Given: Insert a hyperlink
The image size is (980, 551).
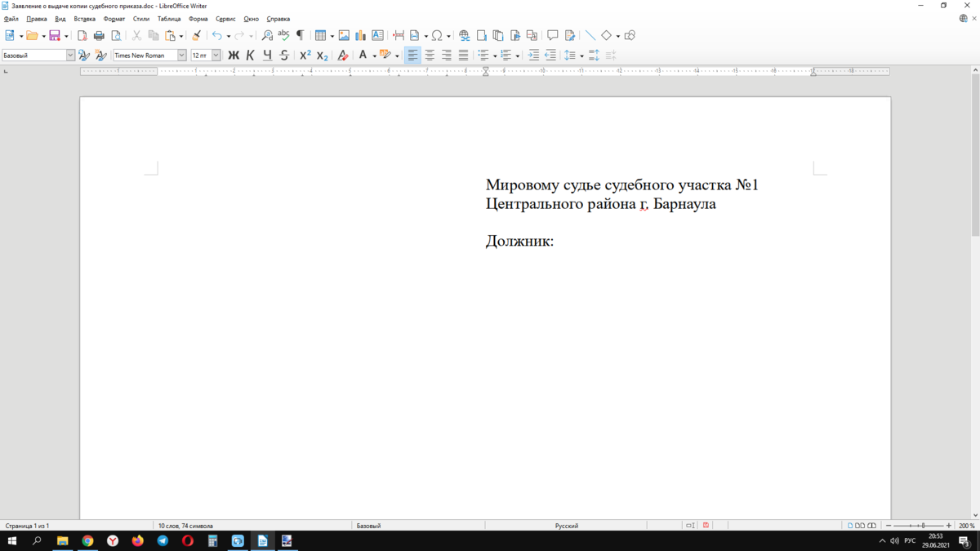Looking at the screenshot, I should click(464, 36).
